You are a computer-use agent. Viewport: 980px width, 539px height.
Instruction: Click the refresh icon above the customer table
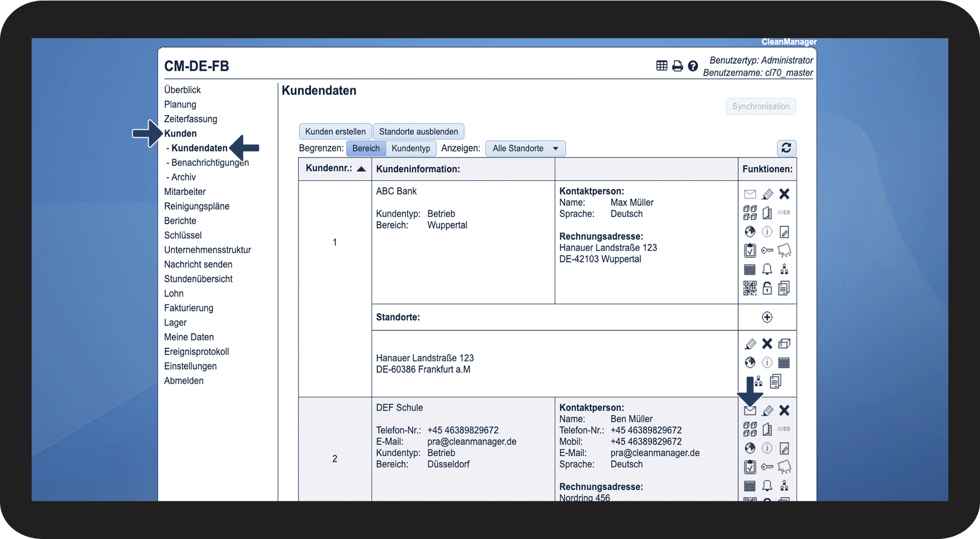coord(786,148)
